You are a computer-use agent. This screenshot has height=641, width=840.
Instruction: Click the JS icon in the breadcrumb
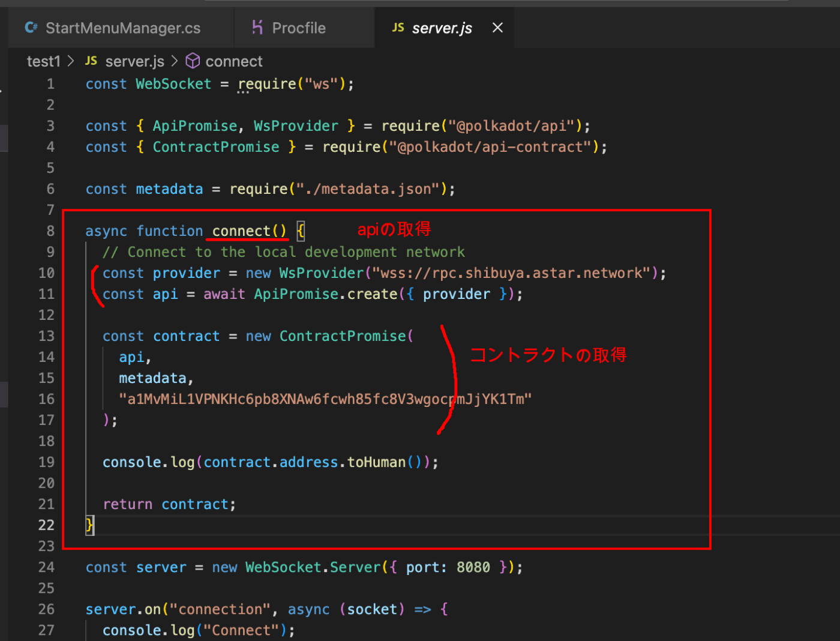point(91,61)
